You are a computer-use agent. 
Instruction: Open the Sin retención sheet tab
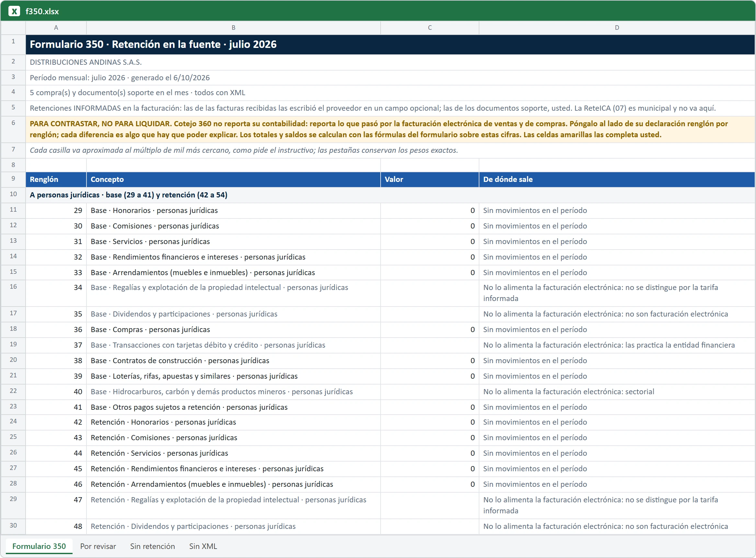[153, 546]
